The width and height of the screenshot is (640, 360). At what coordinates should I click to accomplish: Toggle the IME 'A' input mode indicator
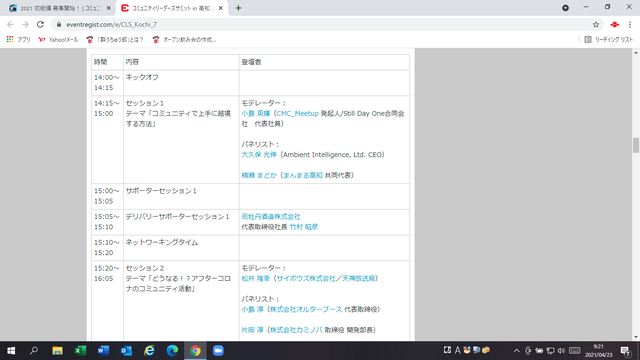tap(458, 350)
